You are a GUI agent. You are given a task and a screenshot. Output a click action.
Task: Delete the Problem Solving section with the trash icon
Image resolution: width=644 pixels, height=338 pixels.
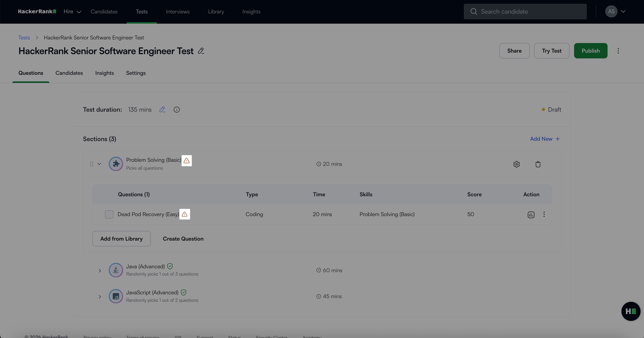[x=538, y=164]
